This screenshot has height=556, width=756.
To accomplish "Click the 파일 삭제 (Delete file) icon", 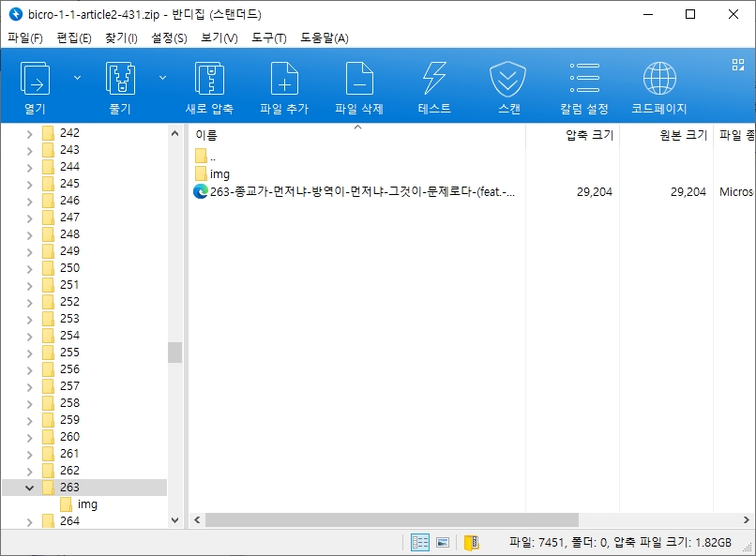I will click(359, 79).
